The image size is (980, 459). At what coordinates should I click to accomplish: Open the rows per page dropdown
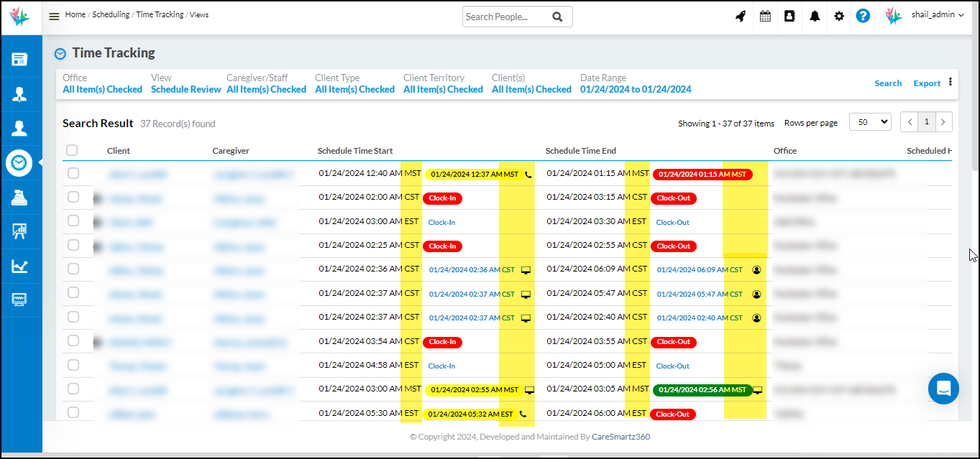870,122
